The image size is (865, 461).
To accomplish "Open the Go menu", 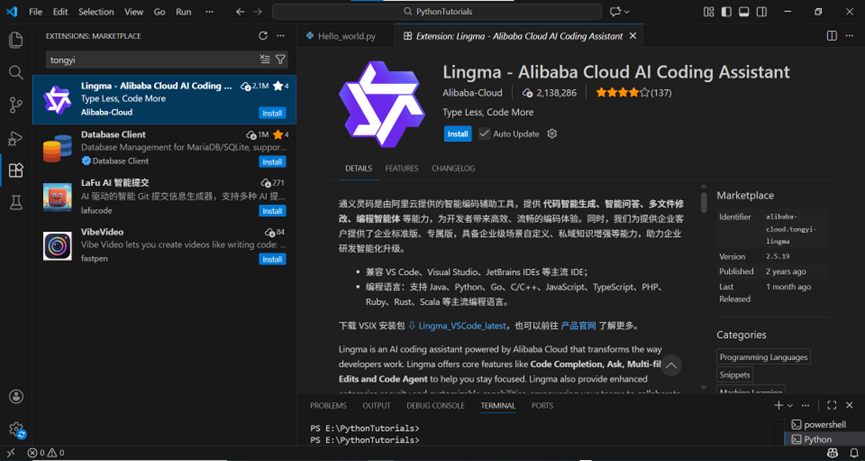I will (159, 12).
